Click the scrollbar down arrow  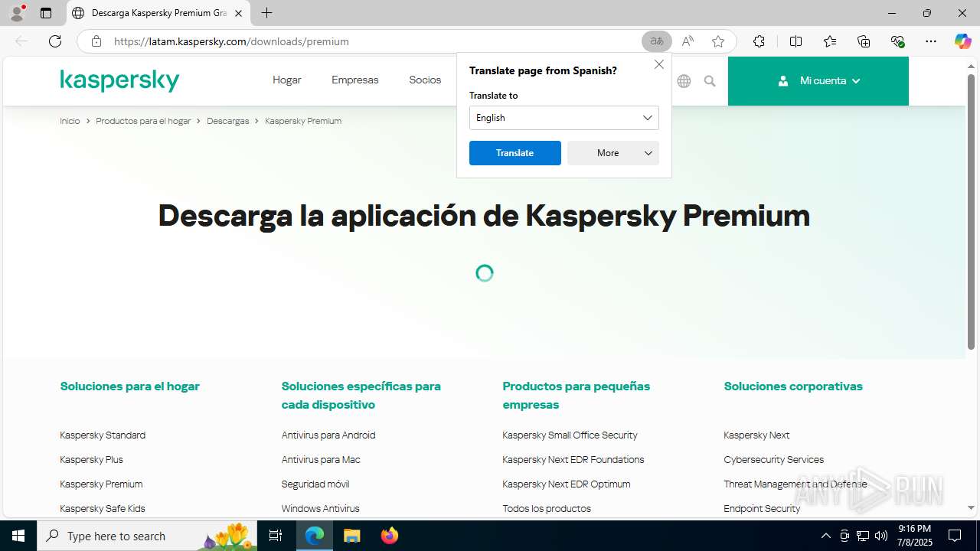point(971,507)
